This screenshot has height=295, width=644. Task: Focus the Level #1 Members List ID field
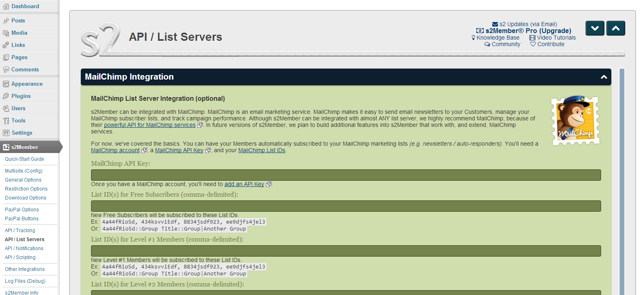pos(346,251)
